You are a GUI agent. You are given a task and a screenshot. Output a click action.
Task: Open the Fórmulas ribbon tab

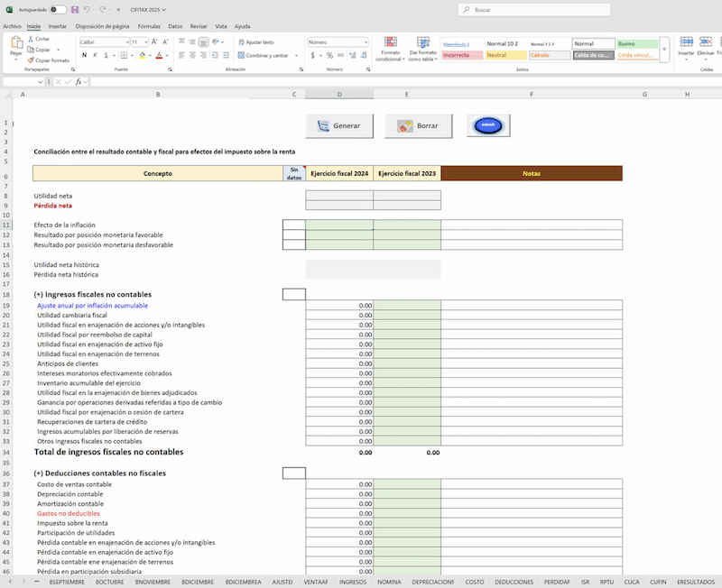point(149,26)
